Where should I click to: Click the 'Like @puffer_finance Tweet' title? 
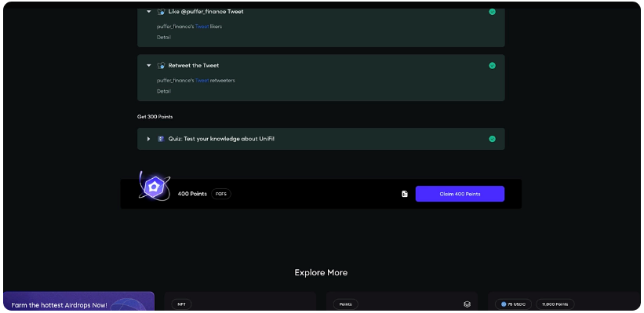[x=206, y=12]
